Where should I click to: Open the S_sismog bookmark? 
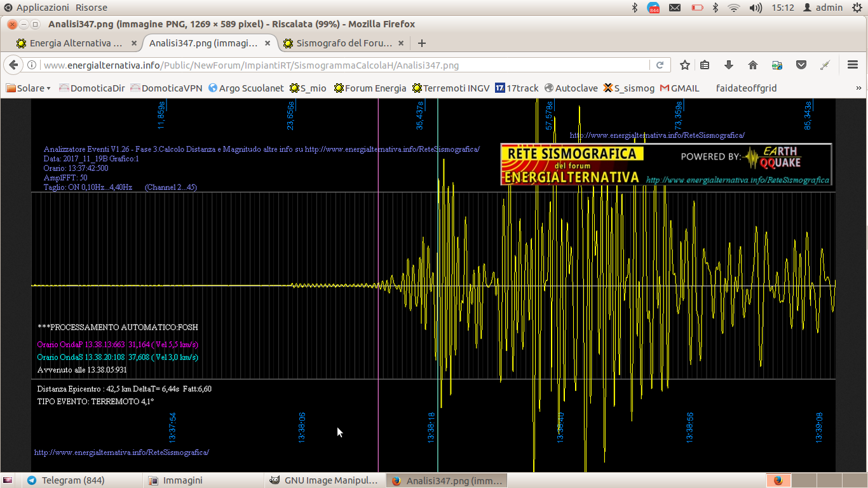coord(629,88)
